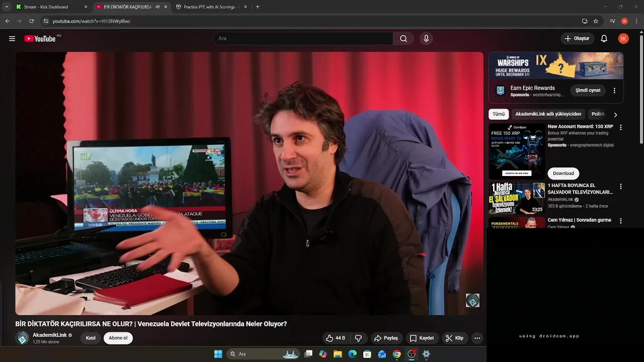Image resolution: width=644 pixels, height=362 pixels.
Task: Select the Tümü filter chip
Action: point(499,114)
